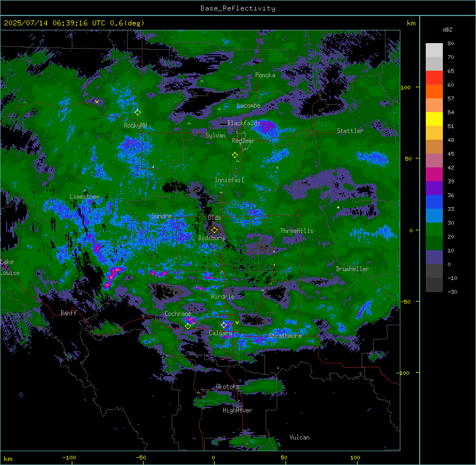Select the light gray 70-80 dBZ swatch
Viewport: 476px width, 465px height.
(x=434, y=50)
